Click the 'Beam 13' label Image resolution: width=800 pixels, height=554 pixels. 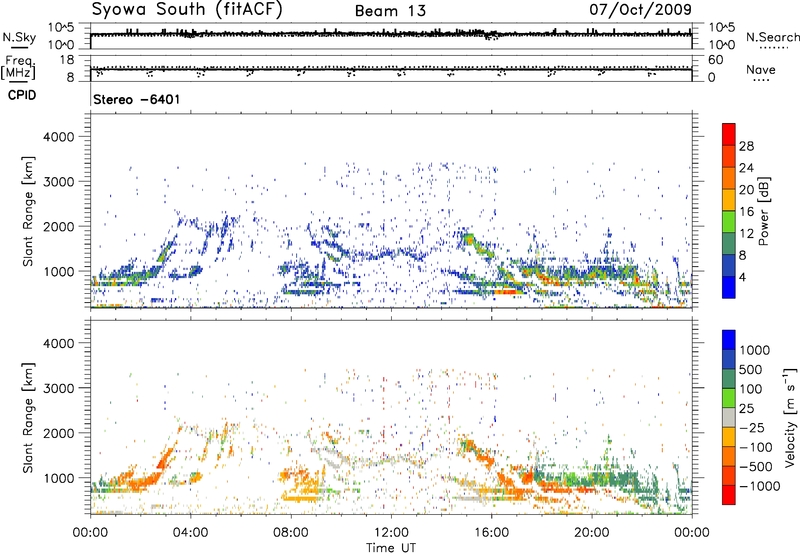tap(390, 11)
